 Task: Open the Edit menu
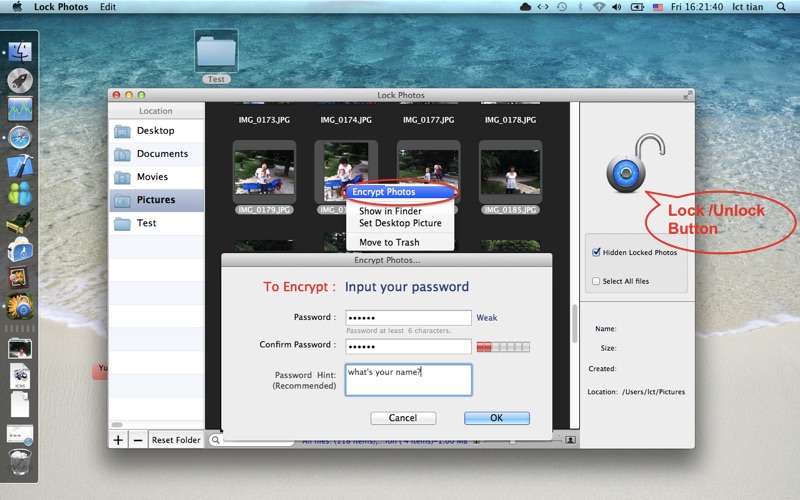click(x=108, y=7)
